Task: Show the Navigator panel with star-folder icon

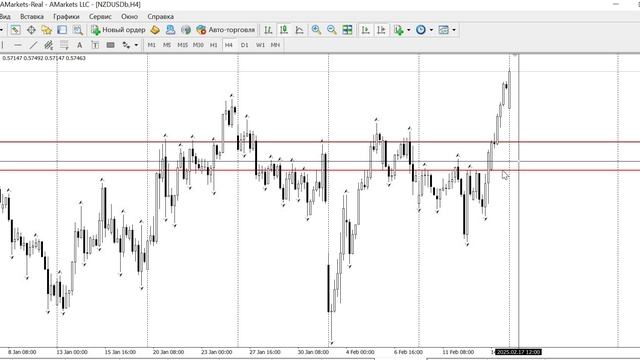Action: pyautogui.click(x=47, y=30)
